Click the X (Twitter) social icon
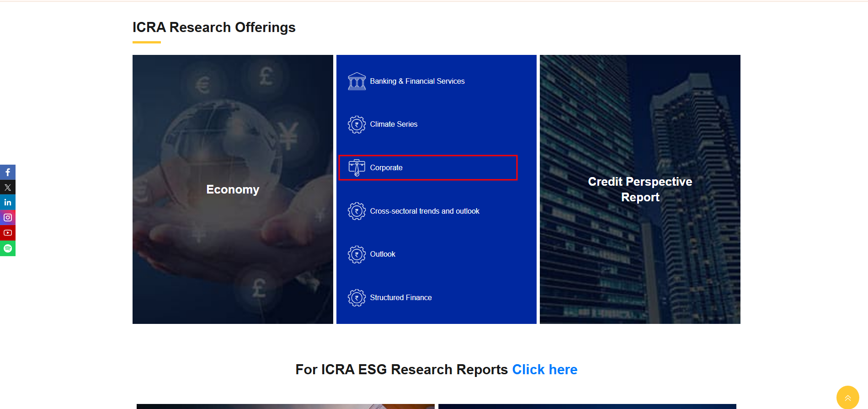Screen dimensions: 868x409 (x=8, y=187)
